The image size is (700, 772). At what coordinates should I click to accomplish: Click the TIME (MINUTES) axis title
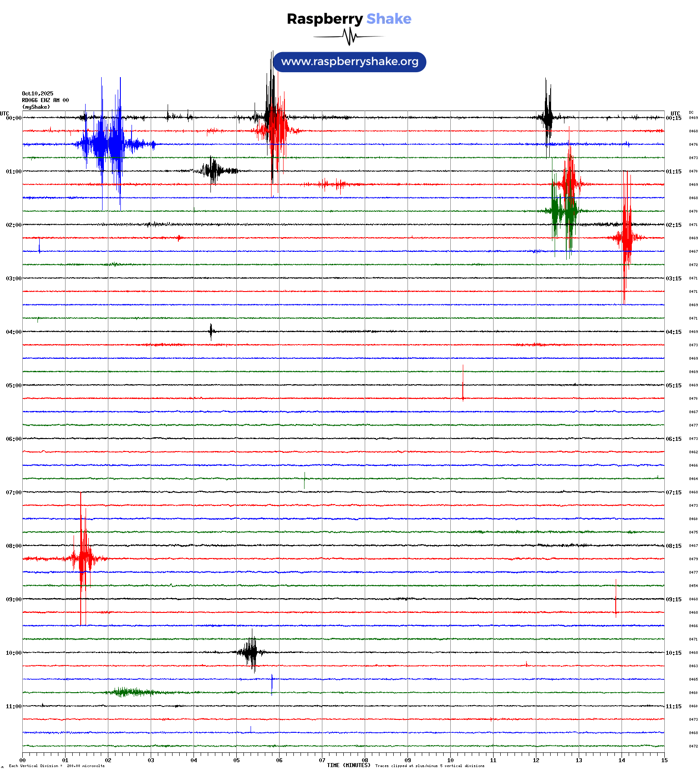tap(348, 765)
